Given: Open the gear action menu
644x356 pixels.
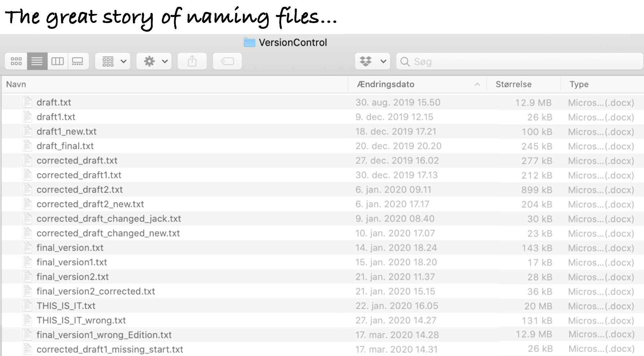Looking at the screenshot, I should (x=154, y=61).
